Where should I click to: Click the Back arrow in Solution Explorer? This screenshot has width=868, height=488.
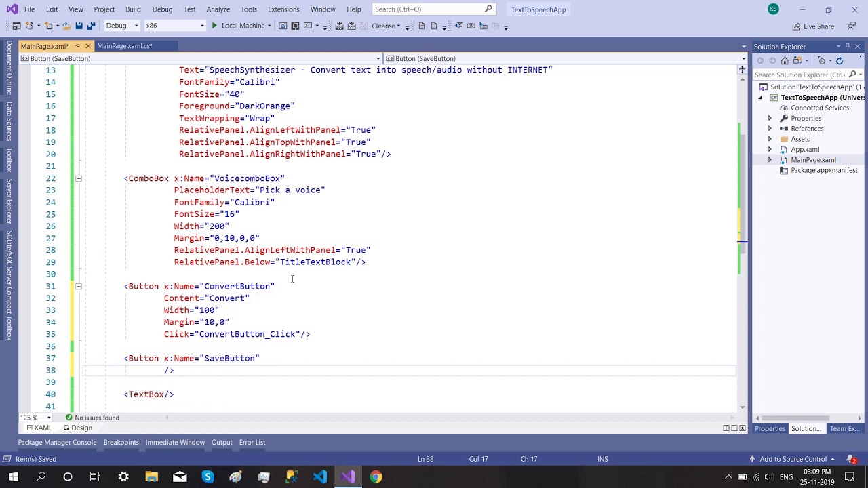(760, 61)
